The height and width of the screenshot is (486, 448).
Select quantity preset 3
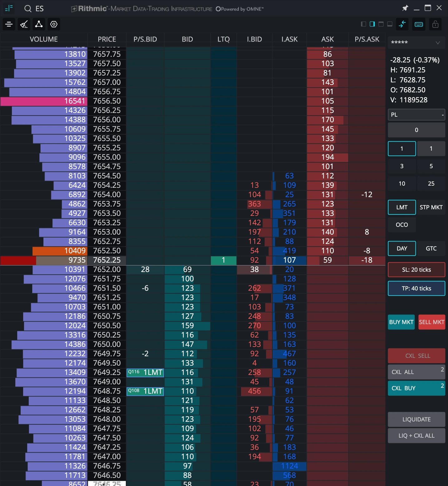402,166
